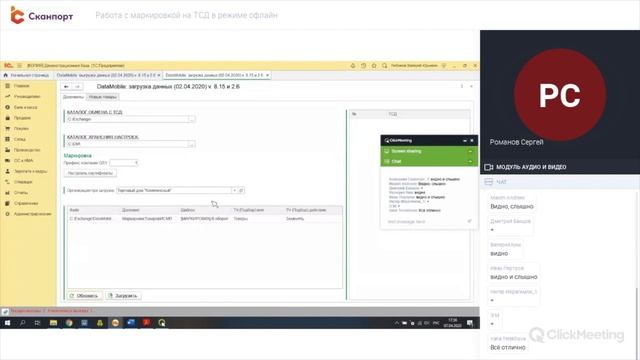Click the chat icon beside ЧАТ header

click(489, 182)
